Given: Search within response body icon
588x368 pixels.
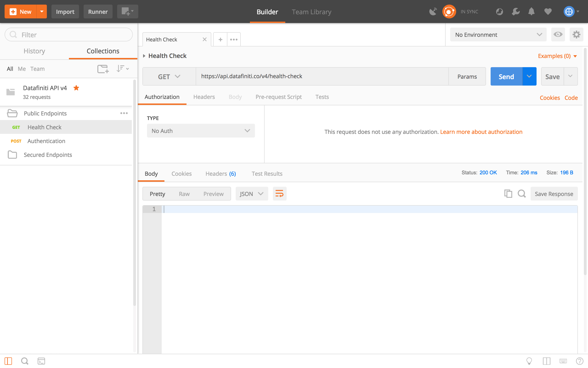Looking at the screenshot, I should click(x=522, y=194).
